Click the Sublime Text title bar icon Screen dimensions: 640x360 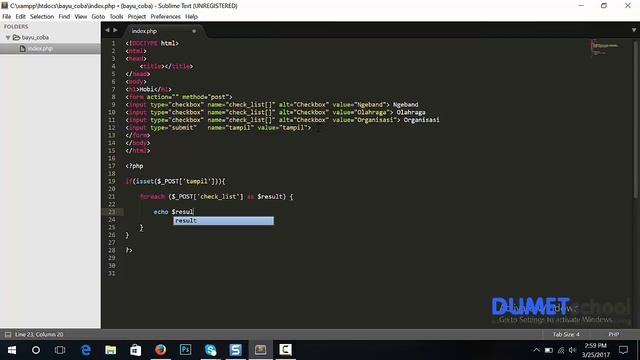(x=4, y=6)
